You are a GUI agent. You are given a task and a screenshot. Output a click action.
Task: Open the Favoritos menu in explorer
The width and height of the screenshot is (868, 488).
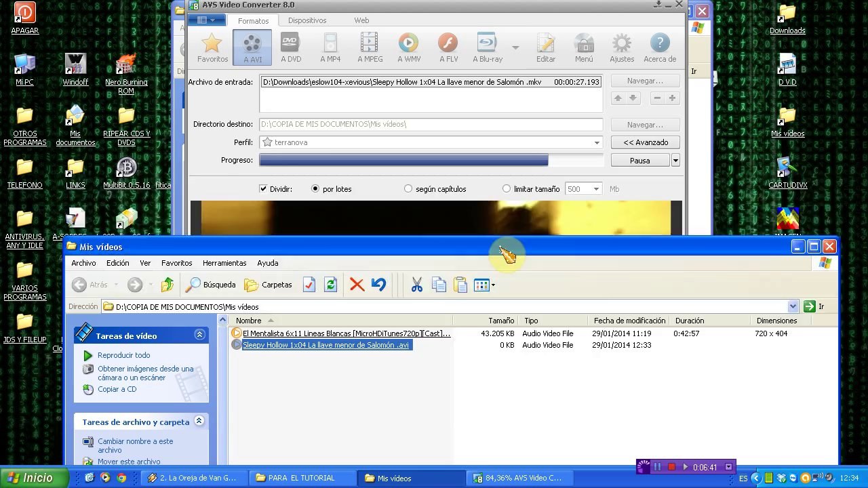tap(176, 263)
